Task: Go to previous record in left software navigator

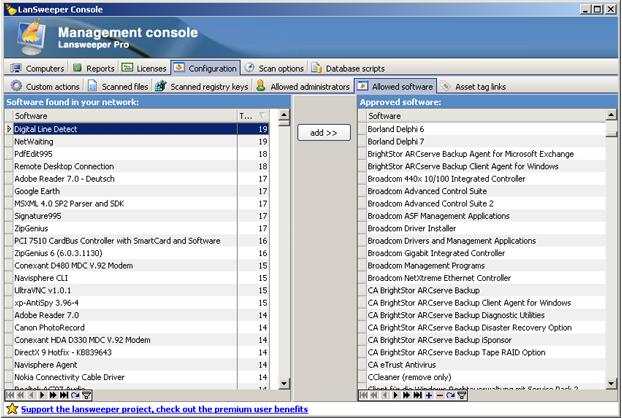Action: (x=31, y=395)
